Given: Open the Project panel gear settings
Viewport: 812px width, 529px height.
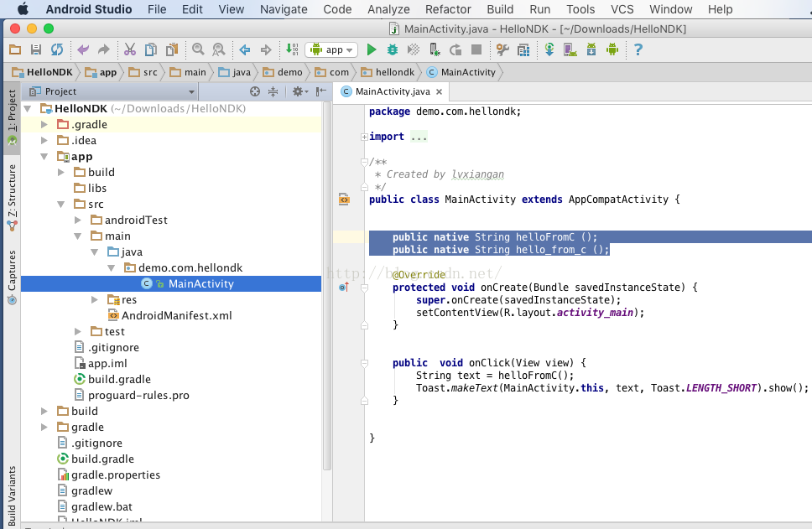Looking at the screenshot, I should pyautogui.click(x=299, y=91).
